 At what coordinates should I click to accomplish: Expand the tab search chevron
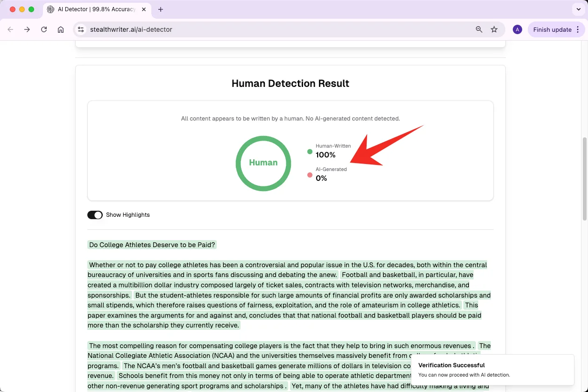click(x=579, y=9)
